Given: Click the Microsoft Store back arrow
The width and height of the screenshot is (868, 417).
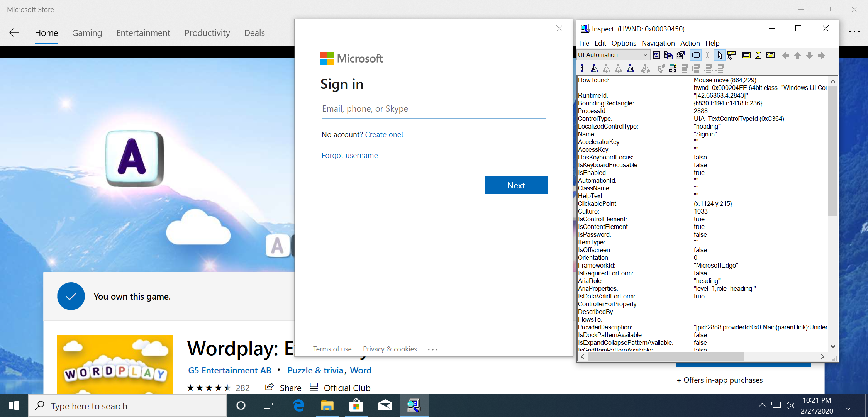Looking at the screenshot, I should [x=14, y=33].
